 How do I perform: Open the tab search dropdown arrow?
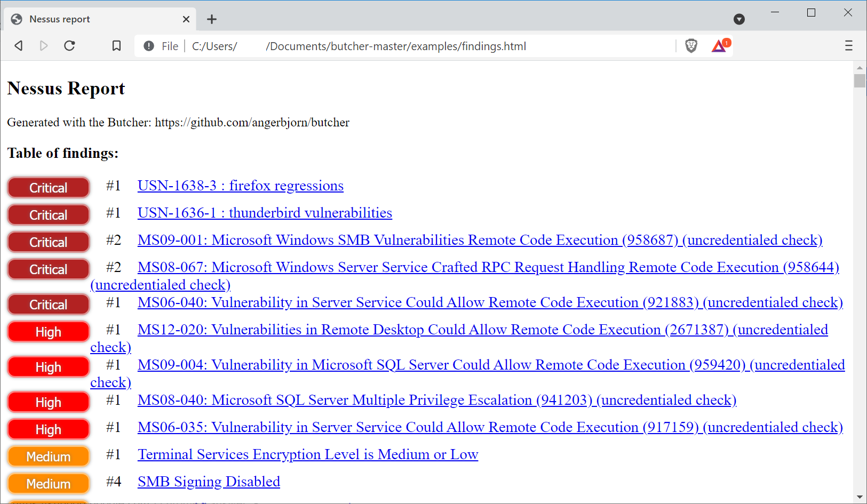click(739, 19)
